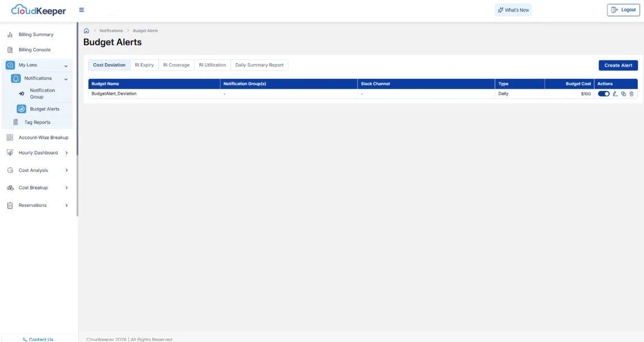Click the Create Alert button

coord(618,65)
